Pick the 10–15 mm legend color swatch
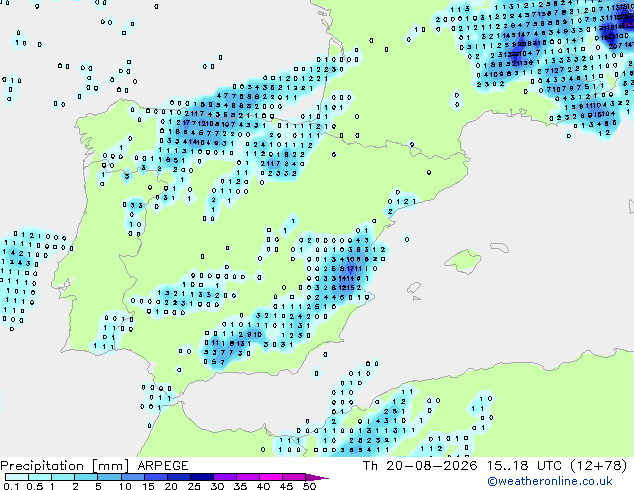634x490 pixels. [x=132, y=477]
